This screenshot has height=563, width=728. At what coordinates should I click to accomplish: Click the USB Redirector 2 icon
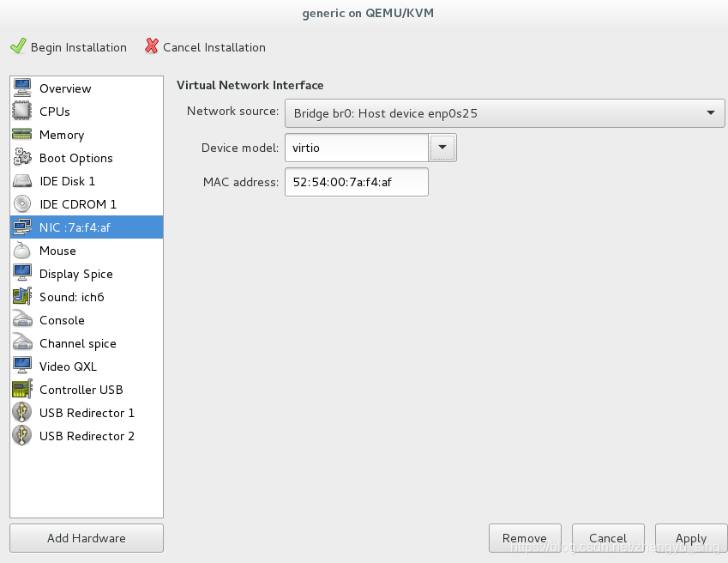point(21,436)
